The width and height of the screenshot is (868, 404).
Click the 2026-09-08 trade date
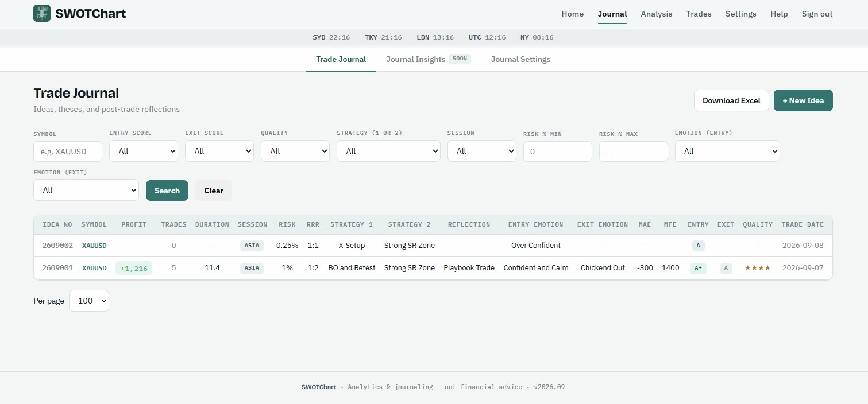click(x=803, y=245)
